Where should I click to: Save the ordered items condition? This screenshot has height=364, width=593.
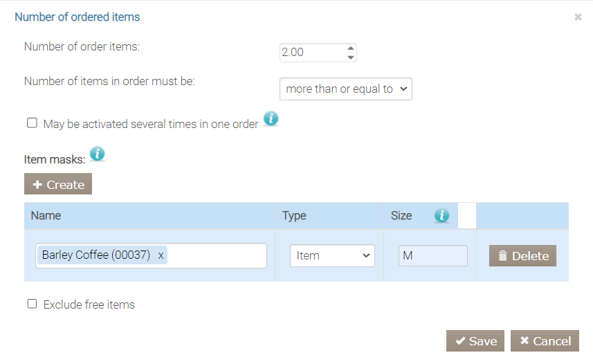pos(475,340)
